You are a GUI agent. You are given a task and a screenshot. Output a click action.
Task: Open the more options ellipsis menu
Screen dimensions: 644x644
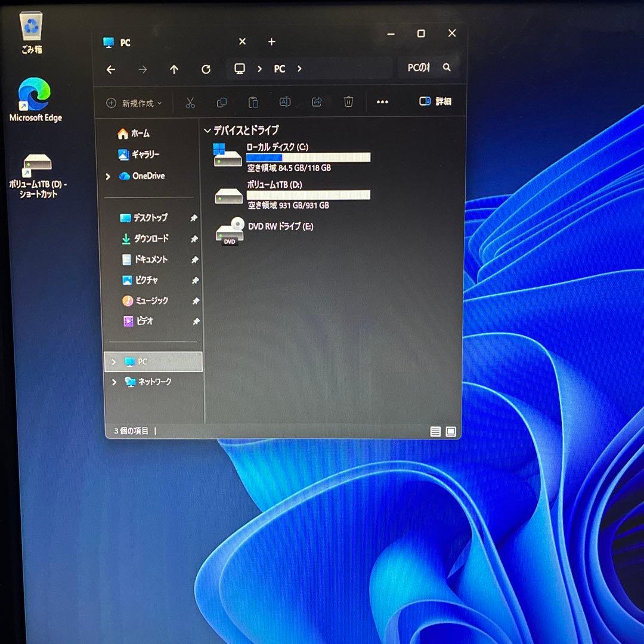382,103
